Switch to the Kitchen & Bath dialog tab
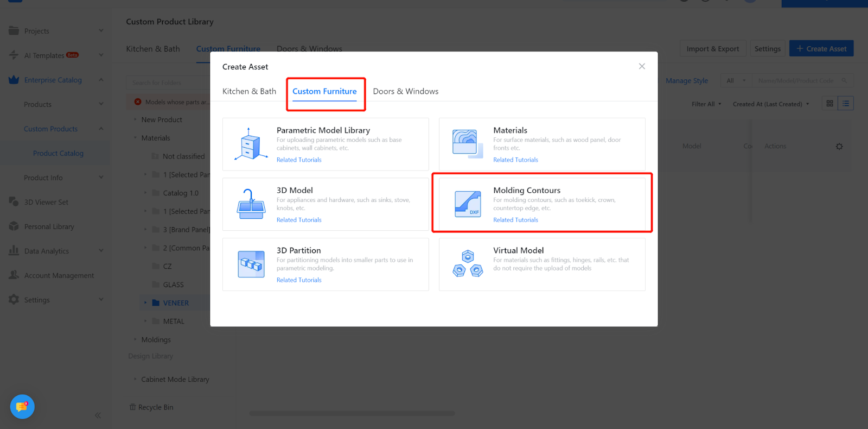This screenshot has width=868, height=429. tap(249, 91)
